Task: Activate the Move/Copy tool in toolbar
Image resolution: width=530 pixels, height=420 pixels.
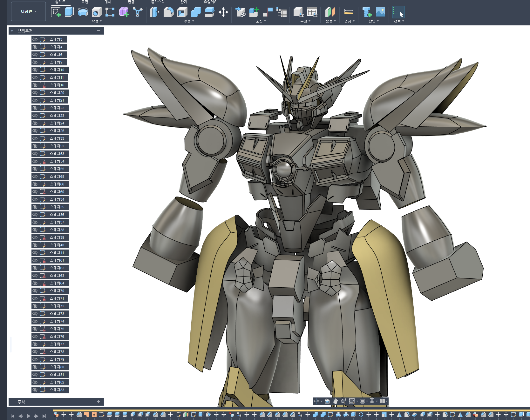Action: pyautogui.click(x=223, y=12)
